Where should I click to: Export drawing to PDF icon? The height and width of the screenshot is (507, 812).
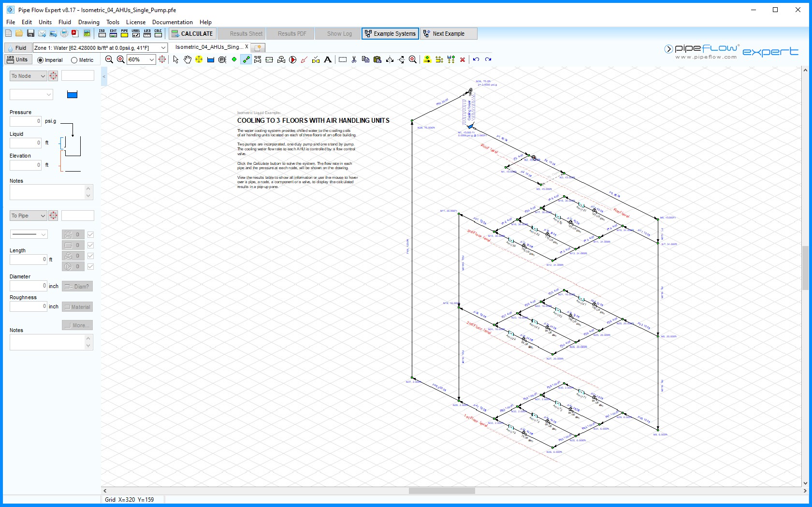75,33
